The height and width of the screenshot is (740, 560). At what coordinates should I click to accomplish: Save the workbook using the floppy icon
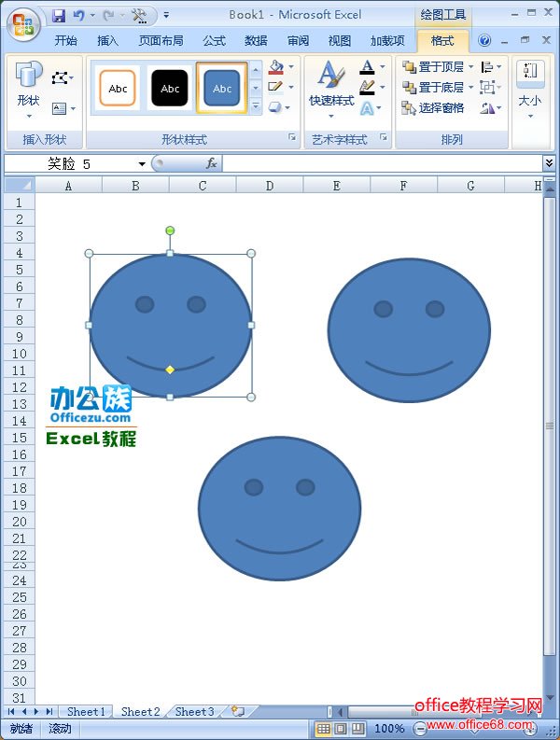[59, 16]
